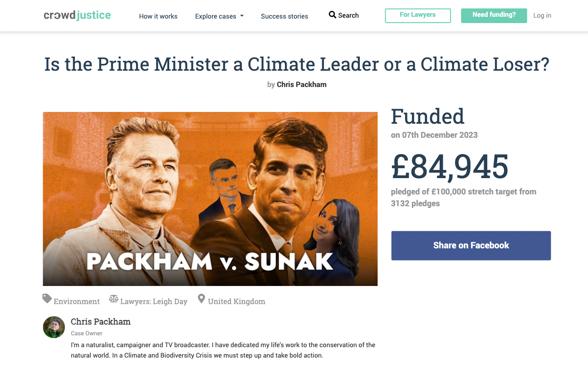The height and width of the screenshot is (368, 588).
Task: Click the Lawyers: Leigh Day label
Action: coord(154,301)
